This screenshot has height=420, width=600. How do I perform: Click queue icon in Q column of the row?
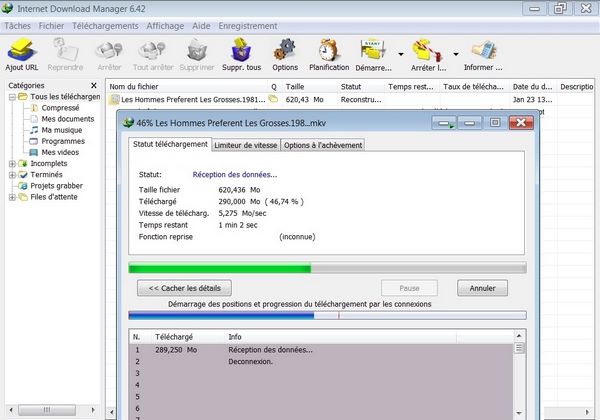tap(273, 99)
